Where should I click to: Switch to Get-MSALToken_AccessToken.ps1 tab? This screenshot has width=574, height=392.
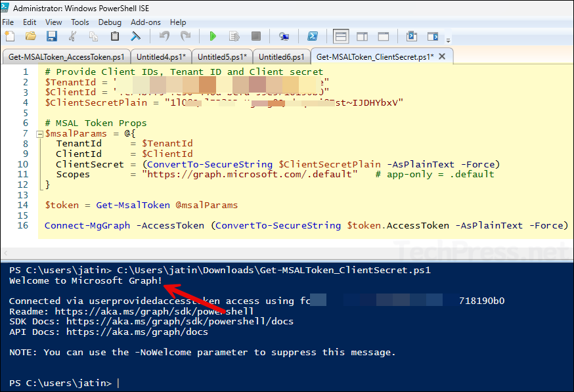tap(64, 57)
